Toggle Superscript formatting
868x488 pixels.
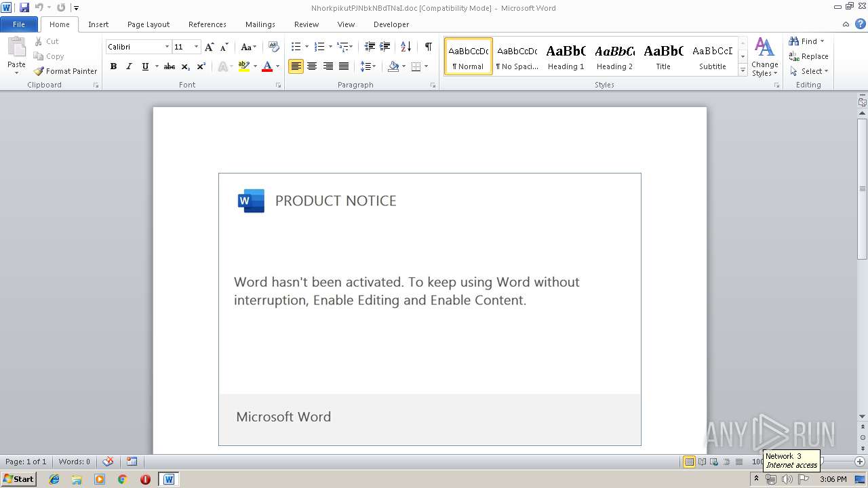tap(201, 66)
